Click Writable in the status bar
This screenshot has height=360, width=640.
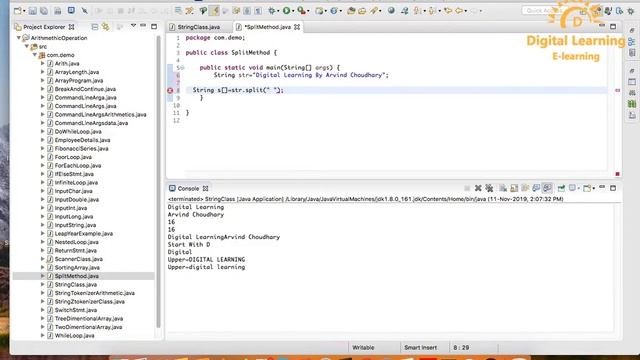click(363, 348)
